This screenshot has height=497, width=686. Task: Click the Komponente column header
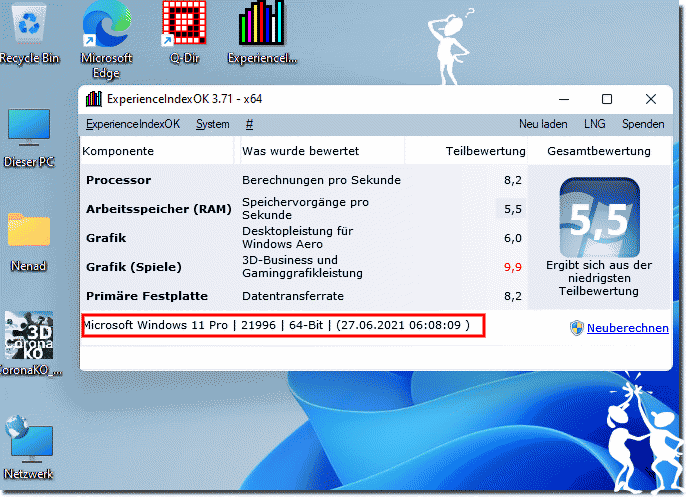118,151
